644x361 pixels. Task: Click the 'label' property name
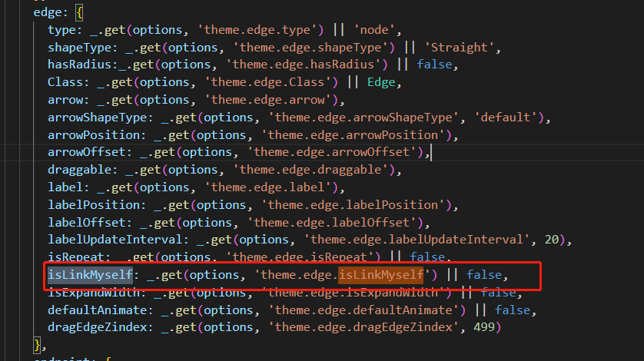pos(65,187)
